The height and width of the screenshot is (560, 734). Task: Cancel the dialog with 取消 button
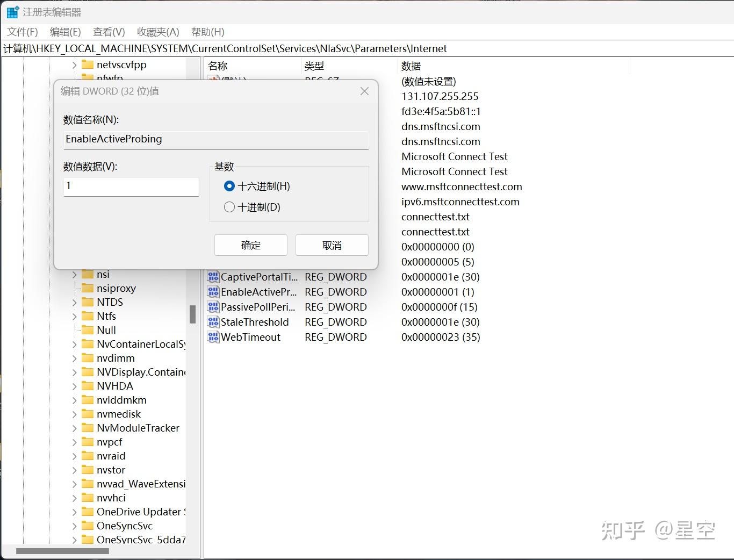(x=332, y=245)
